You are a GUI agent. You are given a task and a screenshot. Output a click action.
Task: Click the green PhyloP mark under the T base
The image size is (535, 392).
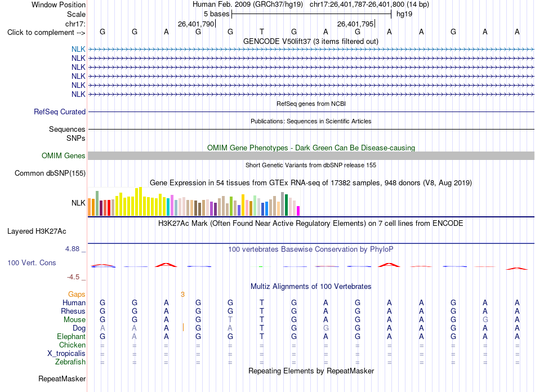(x=261, y=266)
